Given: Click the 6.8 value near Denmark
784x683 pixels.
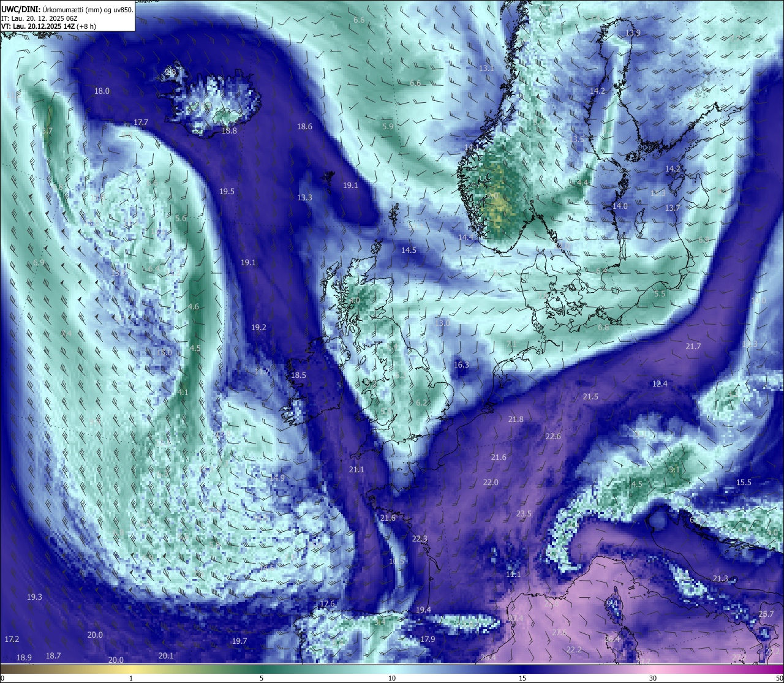Looking at the screenshot, I should 603,328.
